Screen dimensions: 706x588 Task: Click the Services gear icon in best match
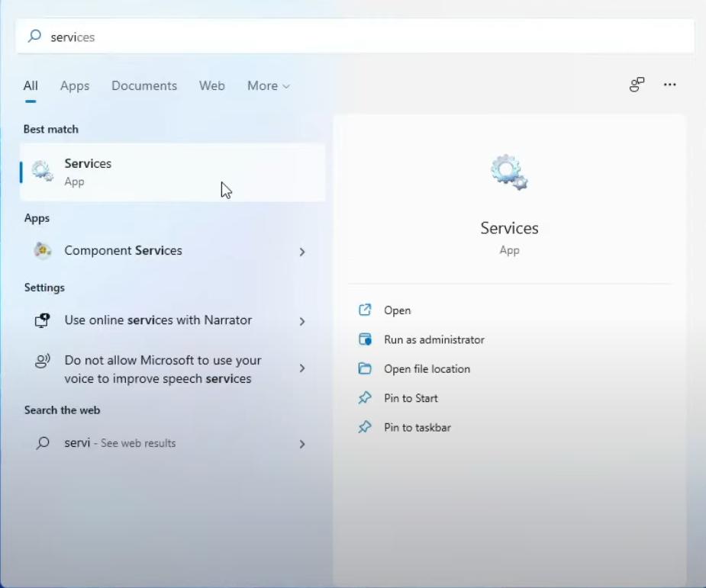42,172
